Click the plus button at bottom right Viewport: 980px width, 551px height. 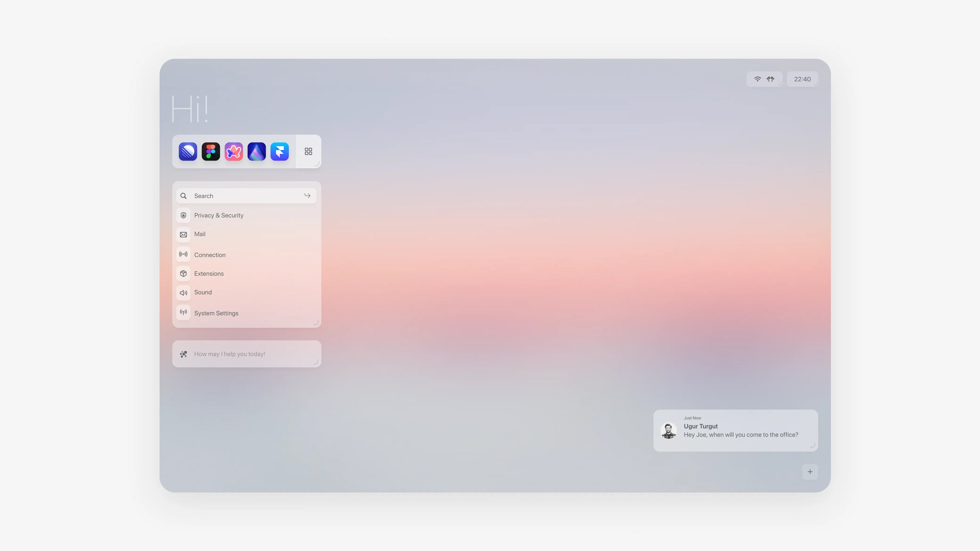810,471
